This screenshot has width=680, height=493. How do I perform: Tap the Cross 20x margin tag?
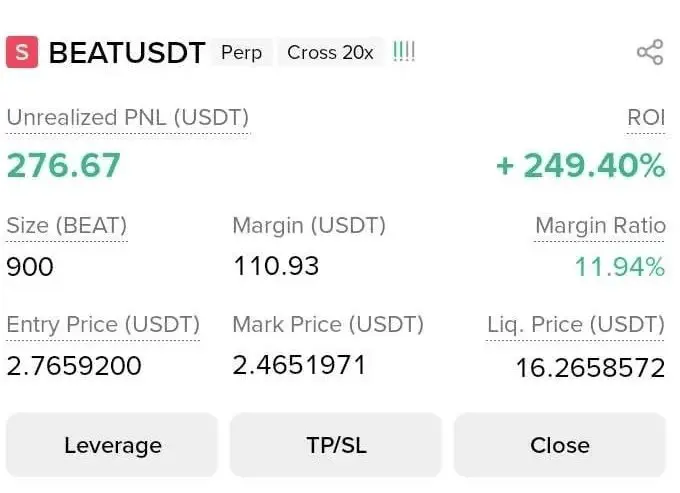point(330,52)
